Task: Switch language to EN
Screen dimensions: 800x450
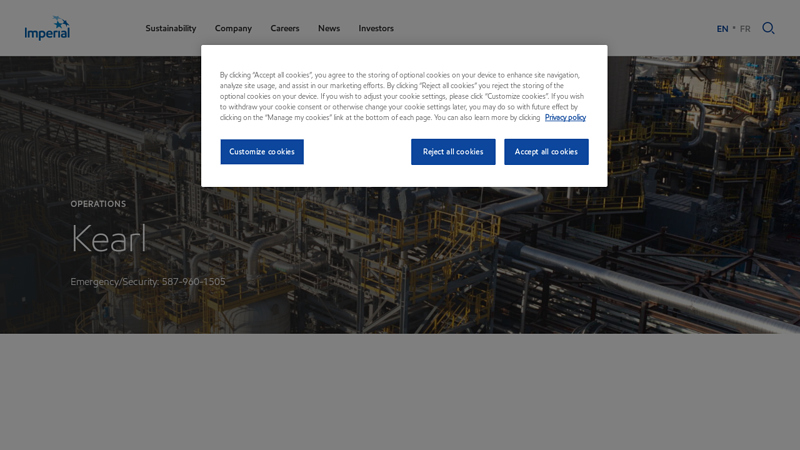Action: pos(722,29)
